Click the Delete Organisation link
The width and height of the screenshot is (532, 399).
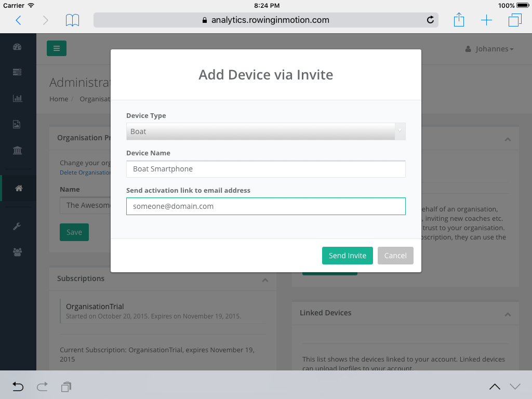[85, 172]
